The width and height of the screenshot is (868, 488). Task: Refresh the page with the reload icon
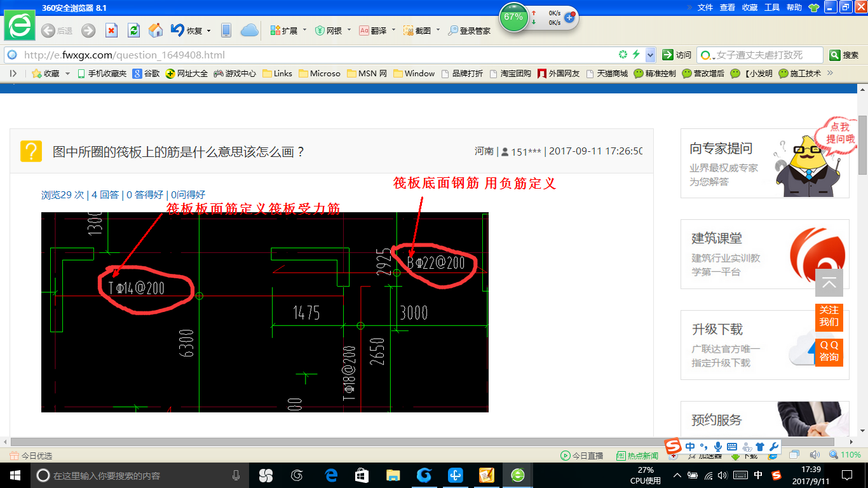tap(133, 30)
